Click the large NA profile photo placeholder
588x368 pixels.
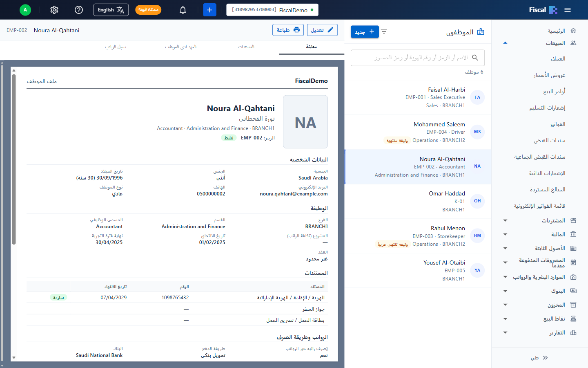point(305,122)
